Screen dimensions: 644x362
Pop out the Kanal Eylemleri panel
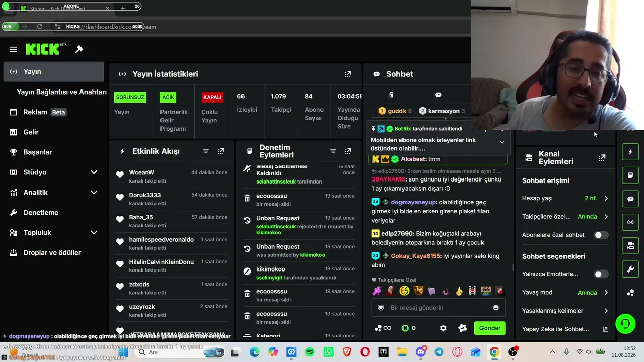click(x=602, y=158)
